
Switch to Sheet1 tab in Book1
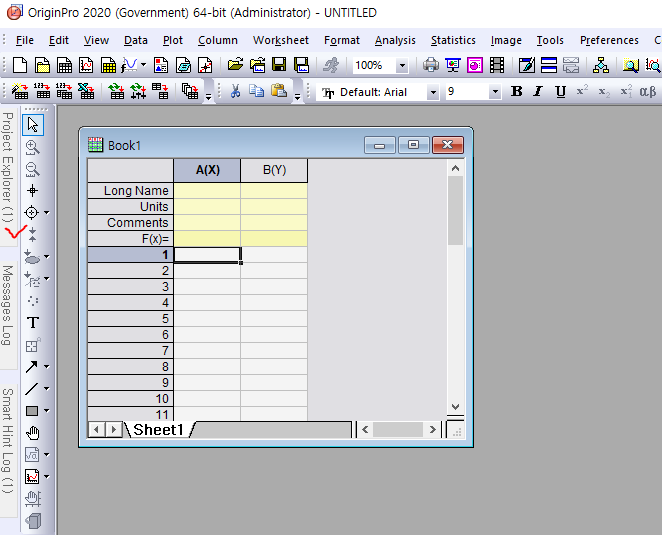pyautogui.click(x=159, y=430)
